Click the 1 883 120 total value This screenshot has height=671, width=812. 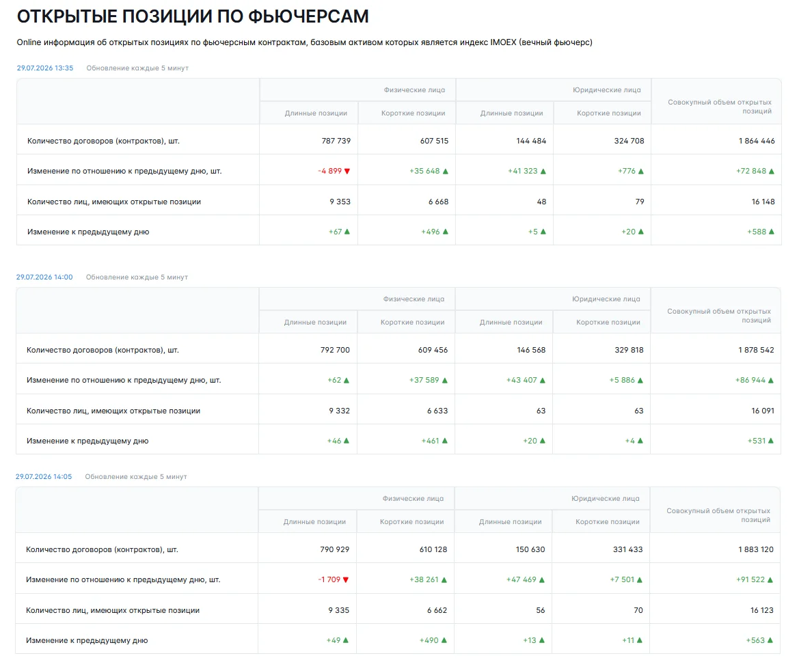pos(755,549)
